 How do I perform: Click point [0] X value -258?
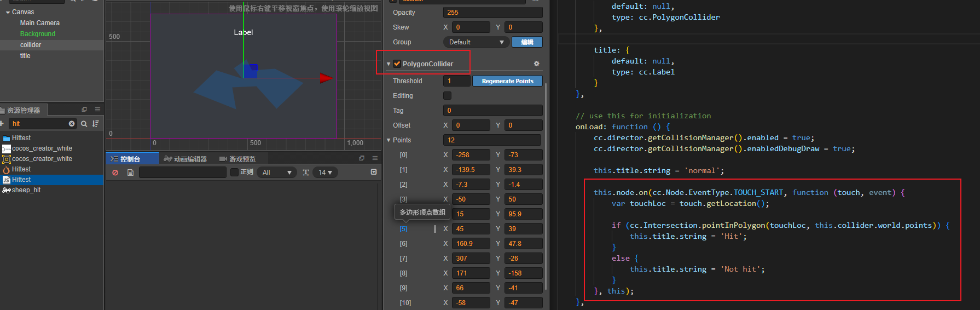[471, 155]
